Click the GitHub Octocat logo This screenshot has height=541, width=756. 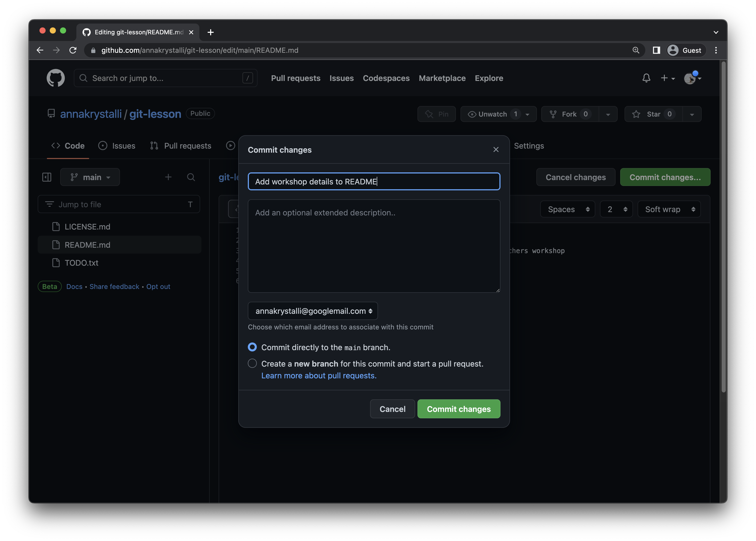point(56,78)
